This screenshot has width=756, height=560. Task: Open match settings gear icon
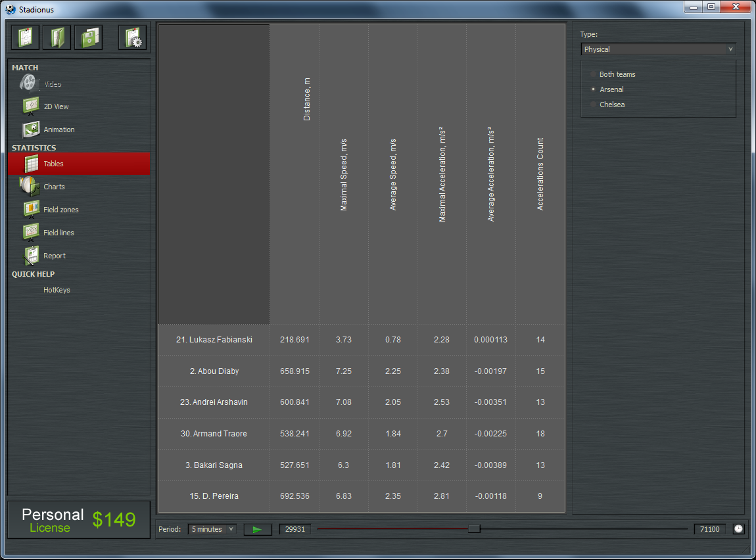pyautogui.click(x=133, y=37)
